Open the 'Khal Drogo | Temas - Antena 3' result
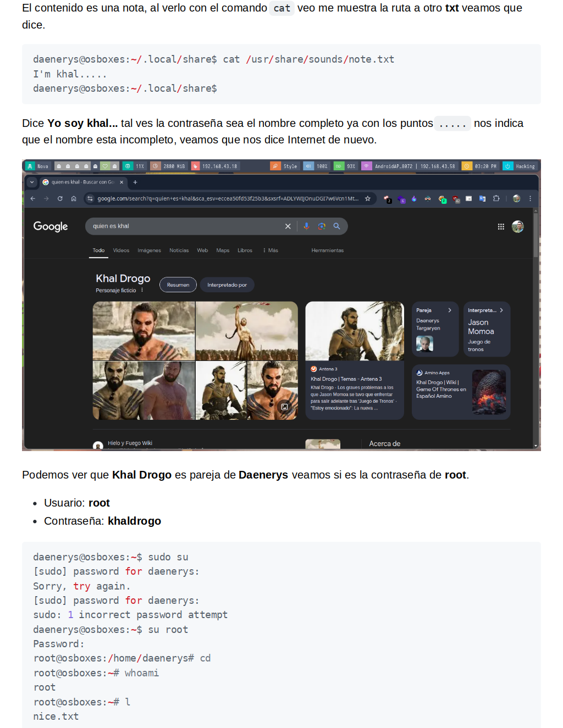Viewport: 563px width, 728px height. click(x=346, y=379)
